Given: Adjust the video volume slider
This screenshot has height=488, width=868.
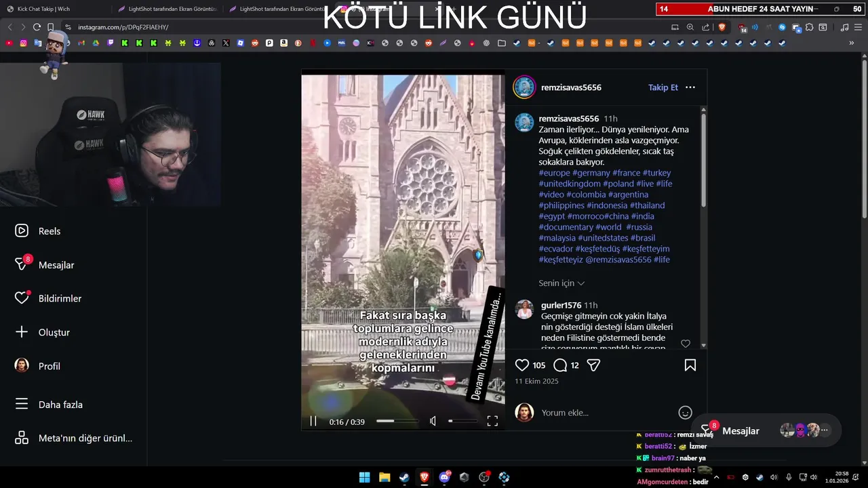Looking at the screenshot, I should click(x=462, y=421).
